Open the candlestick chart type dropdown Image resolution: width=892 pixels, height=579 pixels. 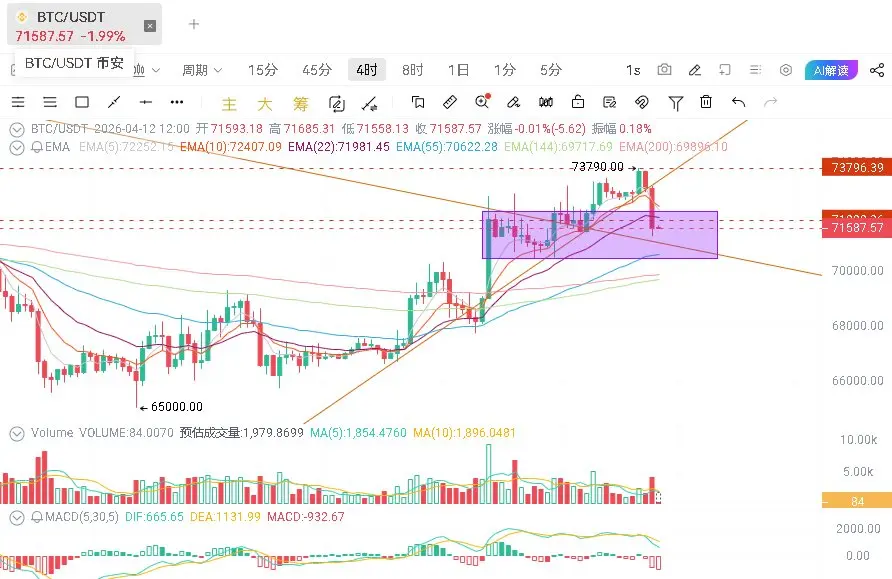[147, 70]
